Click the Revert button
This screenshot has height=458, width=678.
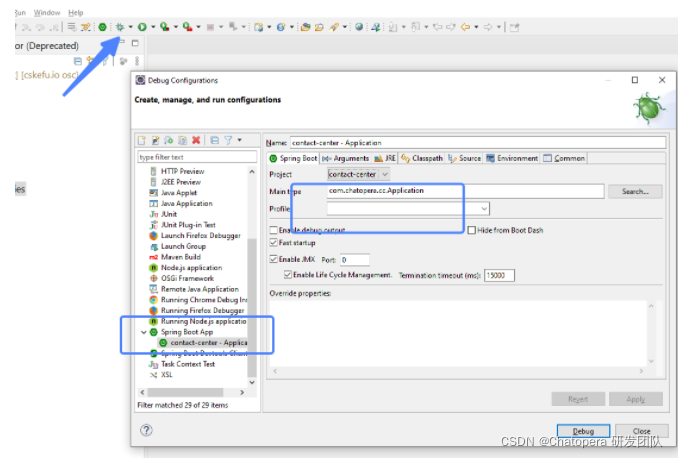pos(578,399)
